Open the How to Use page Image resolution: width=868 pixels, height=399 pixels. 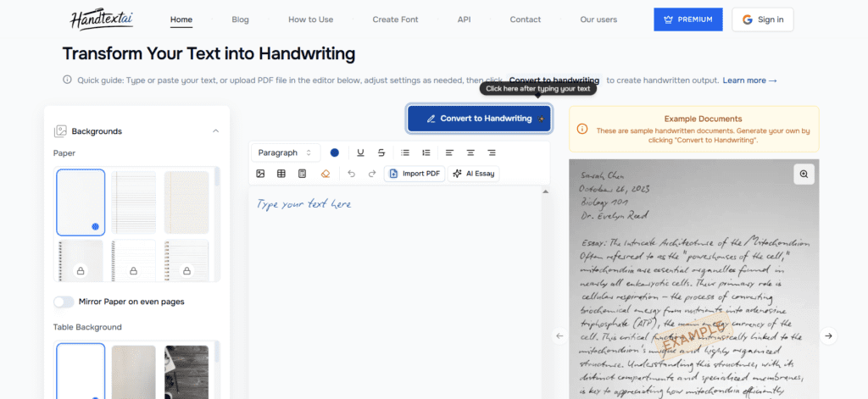tap(310, 19)
